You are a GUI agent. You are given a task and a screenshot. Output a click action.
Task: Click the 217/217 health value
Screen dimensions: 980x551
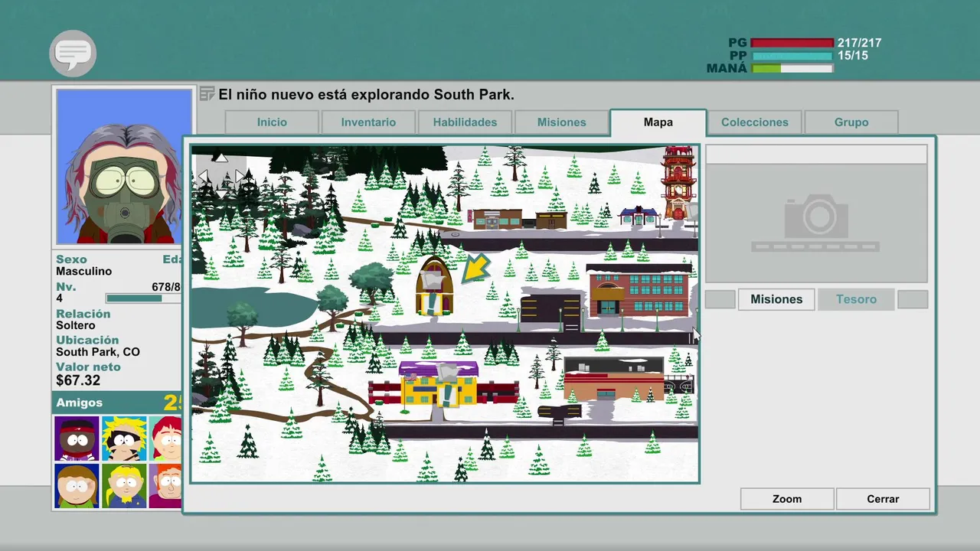pyautogui.click(x=859, y=44)
